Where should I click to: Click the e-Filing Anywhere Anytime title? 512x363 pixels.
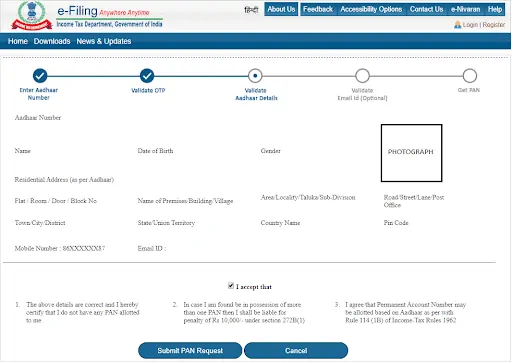point(103,11)
